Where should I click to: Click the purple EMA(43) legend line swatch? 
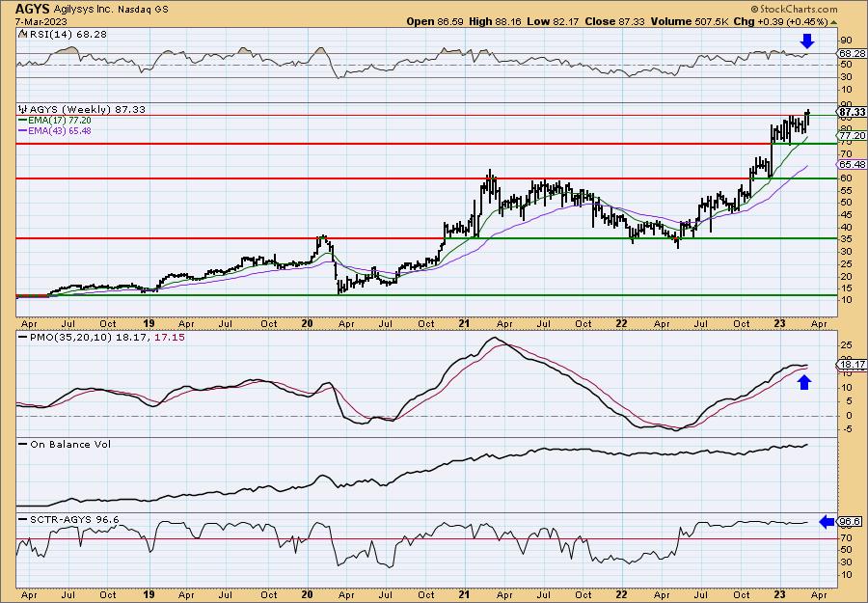pyautogui.click(x=22, y=131)
